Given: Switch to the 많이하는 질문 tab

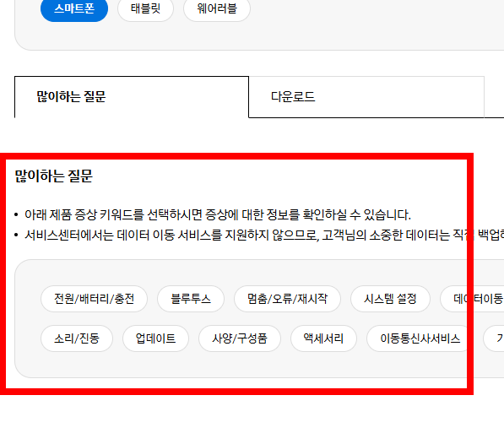Looking at the screenshot, I should click(x=132, y=97).
